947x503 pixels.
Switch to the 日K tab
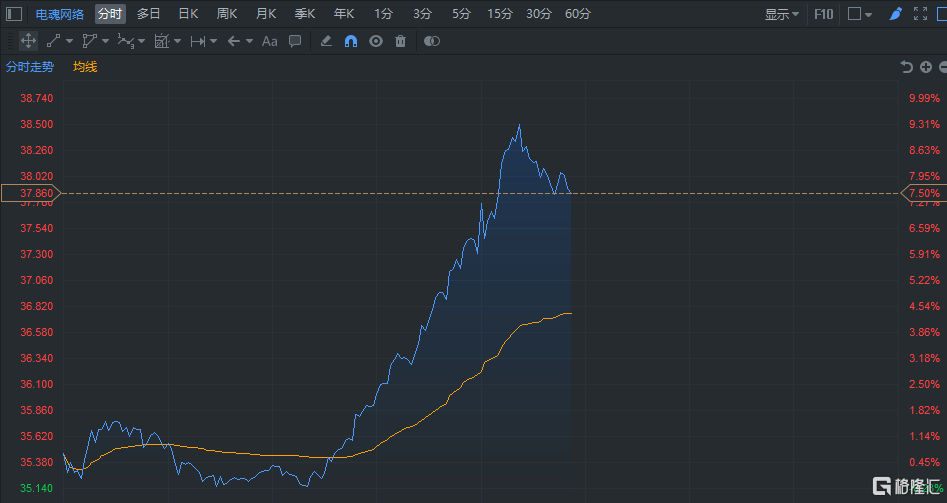click(x=188, y=14)
